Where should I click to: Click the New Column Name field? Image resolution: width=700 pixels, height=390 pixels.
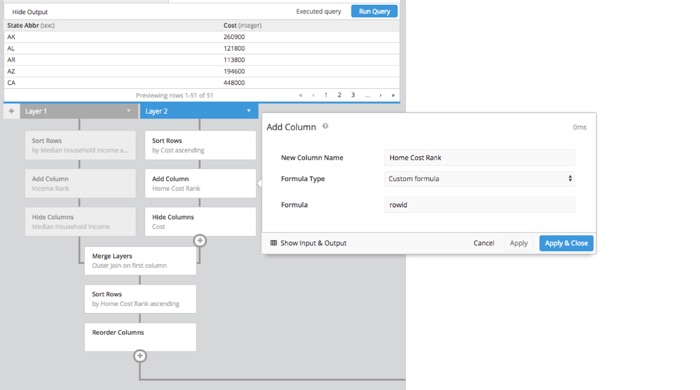[479, 158]
